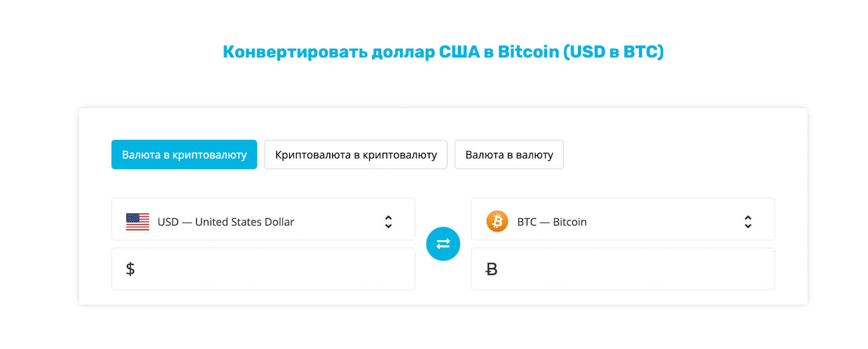This screenshot has height=349, width=868.
Task: Expand the USD — United States Dollar dropdown
Action: [263, 219]
